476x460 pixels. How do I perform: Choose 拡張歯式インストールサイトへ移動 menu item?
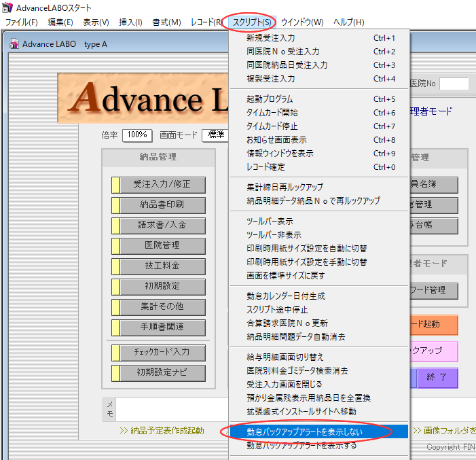[x=318, y=411]
